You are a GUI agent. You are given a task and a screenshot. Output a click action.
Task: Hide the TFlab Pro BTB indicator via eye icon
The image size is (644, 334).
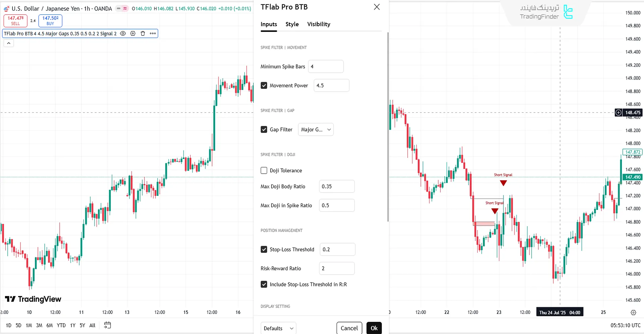coord(123,34)
